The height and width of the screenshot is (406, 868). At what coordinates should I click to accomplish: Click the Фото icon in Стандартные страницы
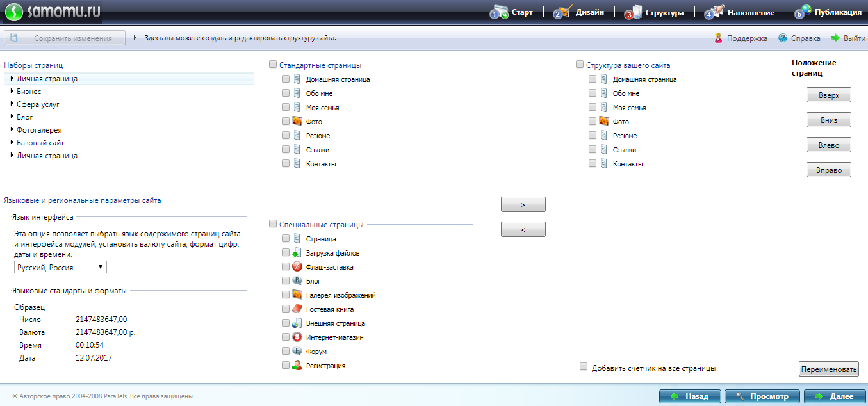tap(297, 121)
